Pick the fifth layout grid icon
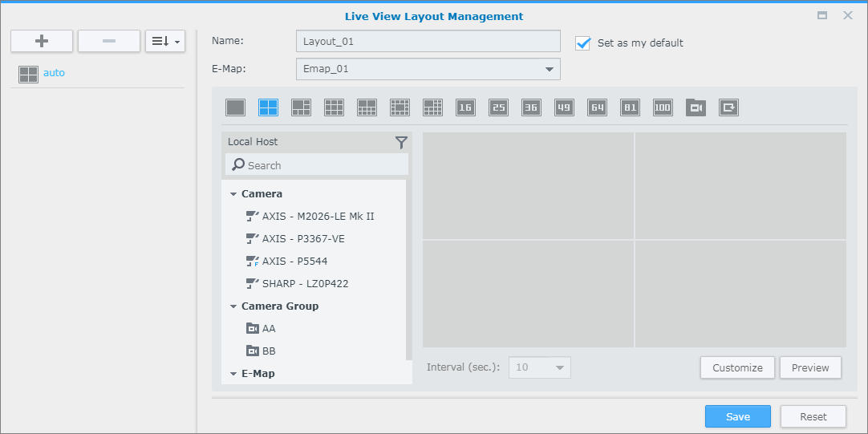Image resolution: width=868 pixels, height=434 pixels. tap(367, 107)
